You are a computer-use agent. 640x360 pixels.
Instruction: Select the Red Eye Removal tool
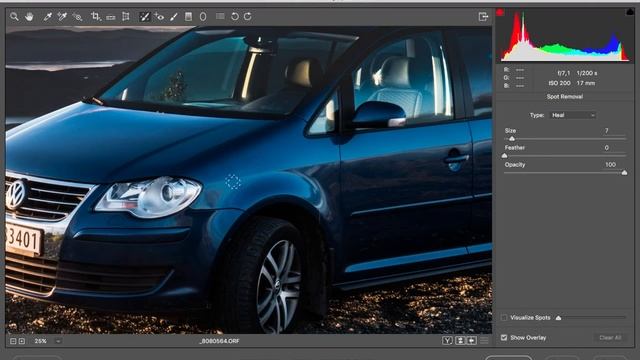coord(159,17)
